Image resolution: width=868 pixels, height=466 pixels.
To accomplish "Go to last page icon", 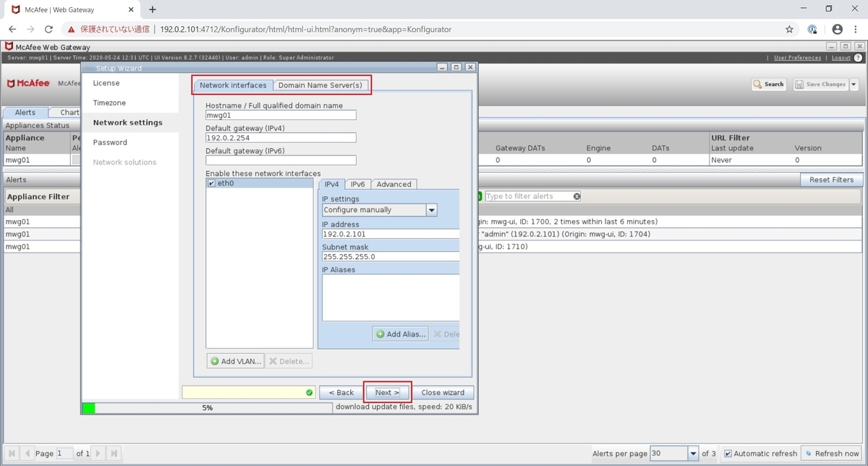I will tap(114, 454).
